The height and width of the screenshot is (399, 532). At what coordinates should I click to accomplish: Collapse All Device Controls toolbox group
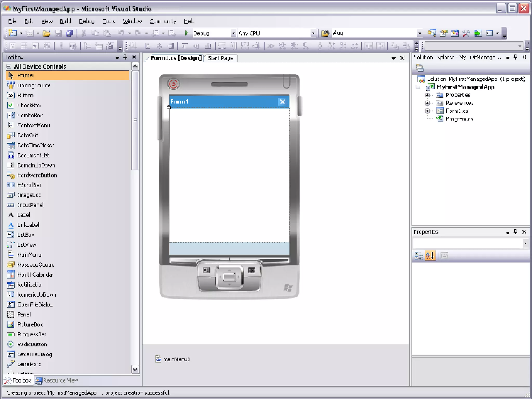click(x=9, y=66)
